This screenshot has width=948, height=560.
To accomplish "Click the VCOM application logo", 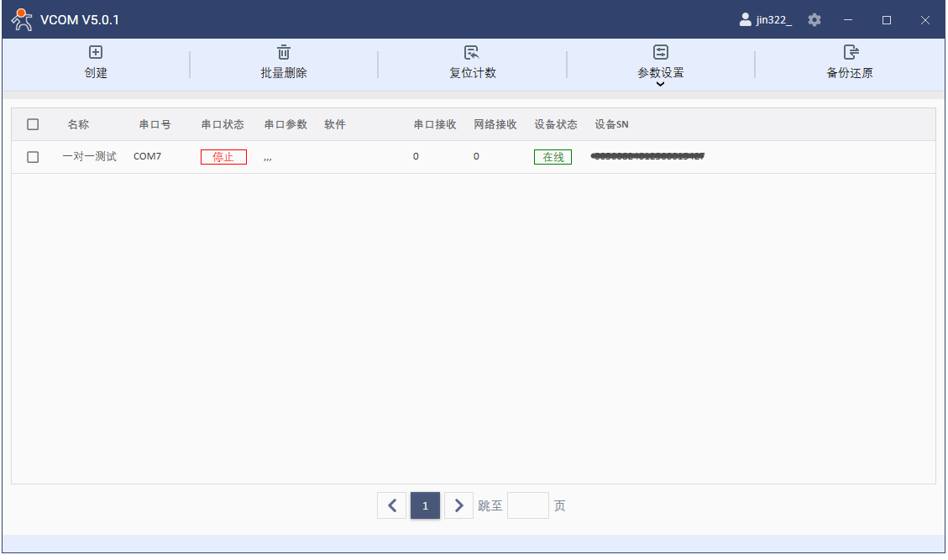I will click(x=23, y=19).
